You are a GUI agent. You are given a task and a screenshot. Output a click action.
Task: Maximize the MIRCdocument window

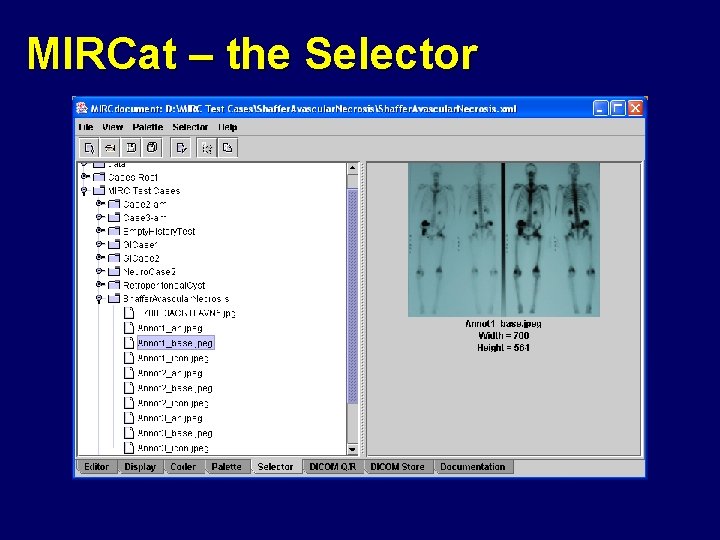tap(618, 108)
